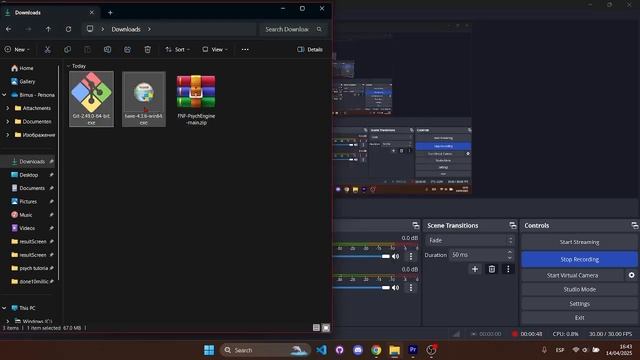Click Exit in OBS Controls
Image resolution: width=640 pixels, height=360 pixels.
(579, 318)
